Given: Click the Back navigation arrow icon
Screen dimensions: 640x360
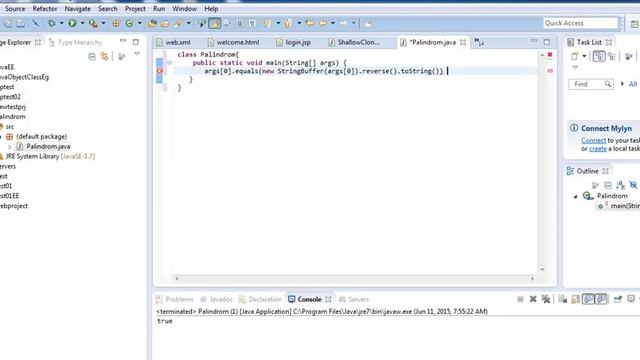Looking at the screenshot, I should 323,24.
